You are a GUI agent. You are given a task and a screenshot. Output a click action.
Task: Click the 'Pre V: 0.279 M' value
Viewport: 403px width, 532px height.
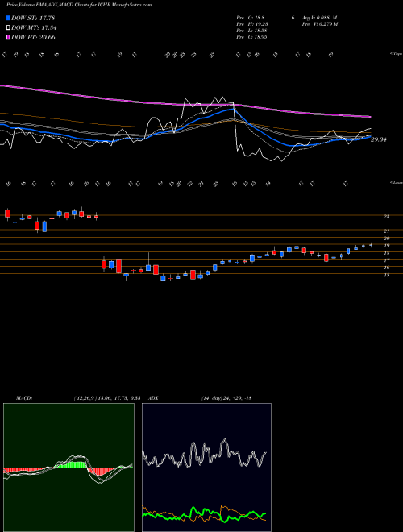pos(319,24)
